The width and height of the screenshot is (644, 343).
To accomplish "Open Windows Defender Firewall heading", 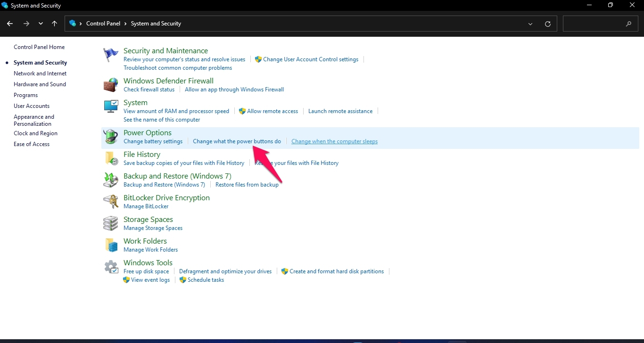I will coord(168,81).
